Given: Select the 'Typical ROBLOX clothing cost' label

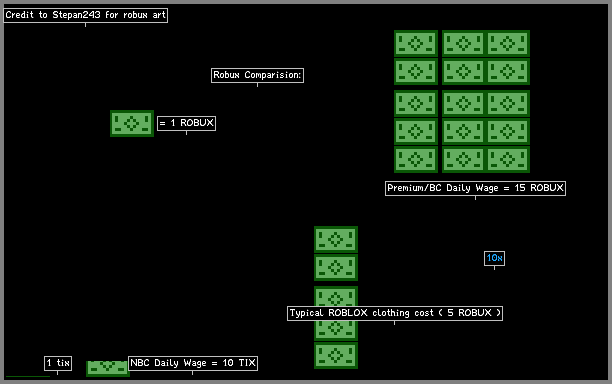Looking at the screenshot, I should point(395,313).
